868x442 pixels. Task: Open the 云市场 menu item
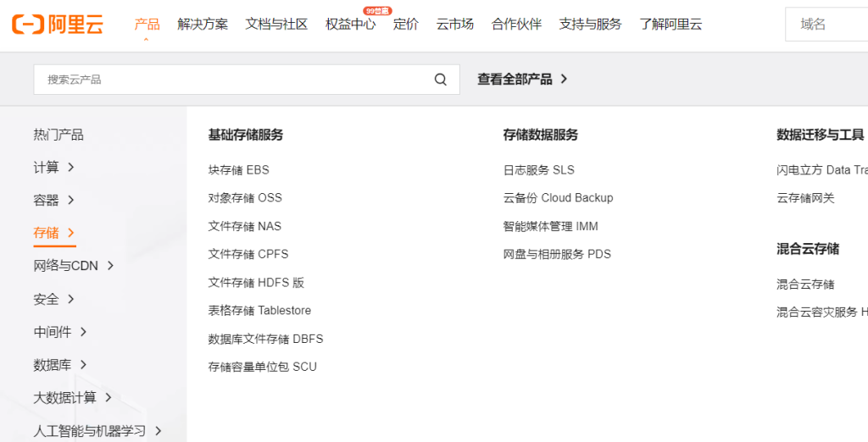(455, 25)
